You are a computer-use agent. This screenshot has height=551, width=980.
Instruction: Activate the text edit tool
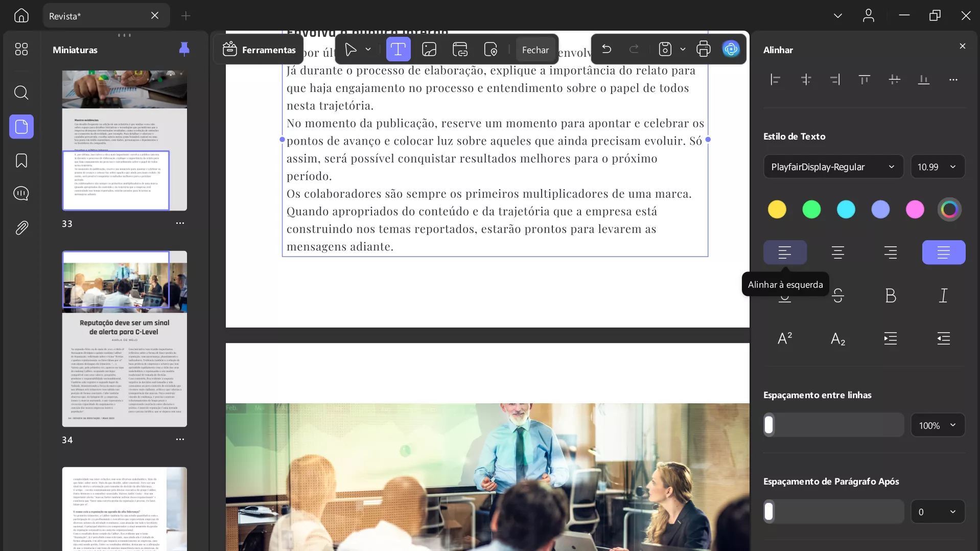click(x=398, y=50)
